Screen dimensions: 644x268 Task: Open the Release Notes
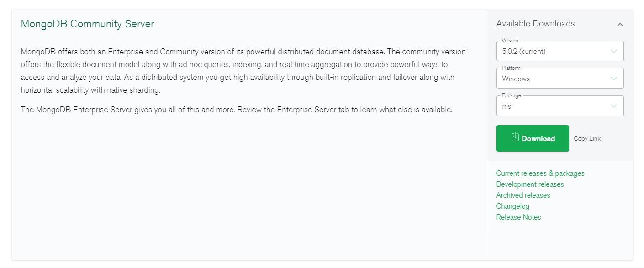point(518,217)
